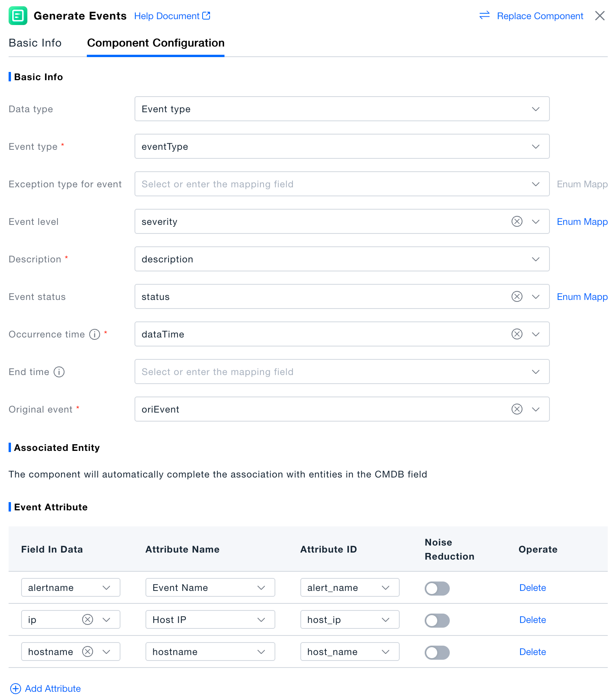Image resolution: width=614 pixels, height=700 pixels.
Task: Click the plus icon for Add Attribute
Action: (15, 689)
